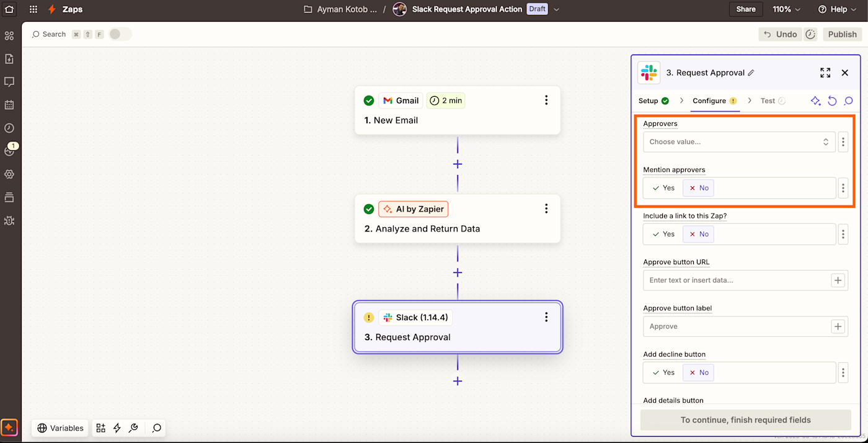Select the Gmail New Email step card
This screenshot has height=443, width=868.
[x=458, y=110]
